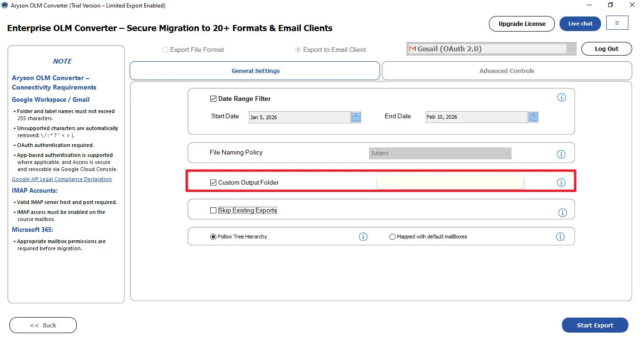Image resolution: width=644 pixels, height=343 pixels.
Task: Open the End Date calendar picker icon
Action: (x=533, y=117)
